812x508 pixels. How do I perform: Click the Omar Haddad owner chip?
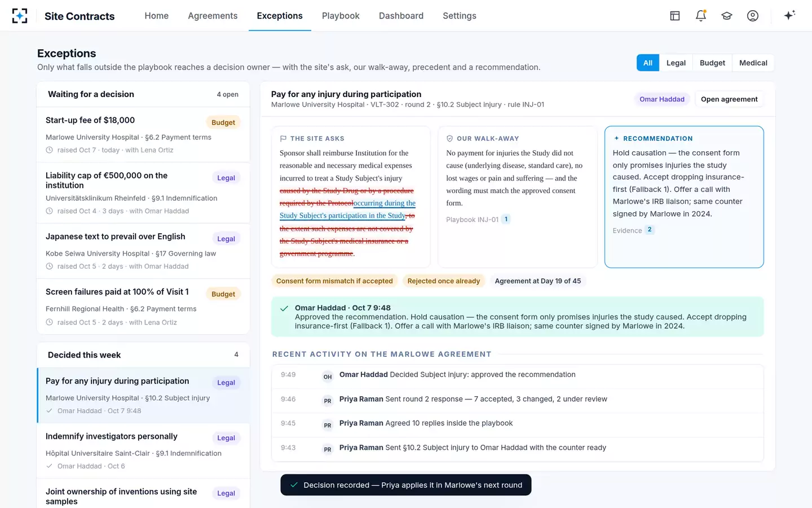coord(662,99)
